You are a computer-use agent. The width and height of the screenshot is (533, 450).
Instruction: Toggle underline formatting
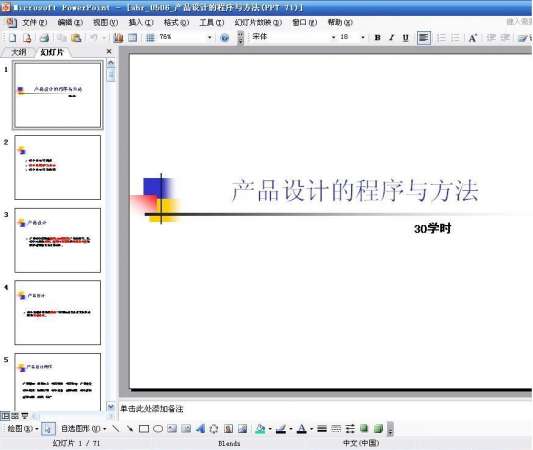[x=405, y=37]
